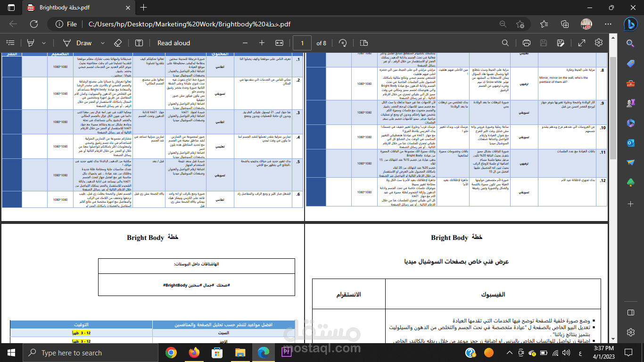The image size is (644, 362).
Task: Open the Draw pen options dropdown
Action: click(102, 43)
